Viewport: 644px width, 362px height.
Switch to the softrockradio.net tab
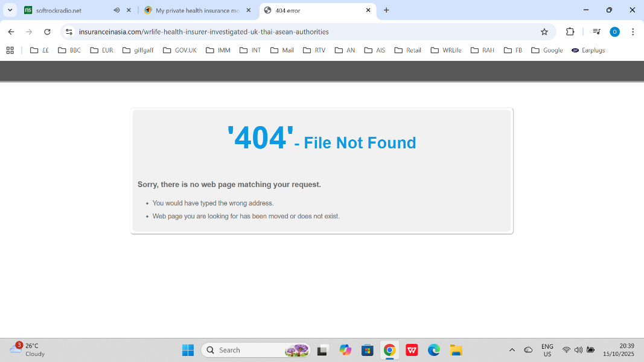(x=66, y=10)
